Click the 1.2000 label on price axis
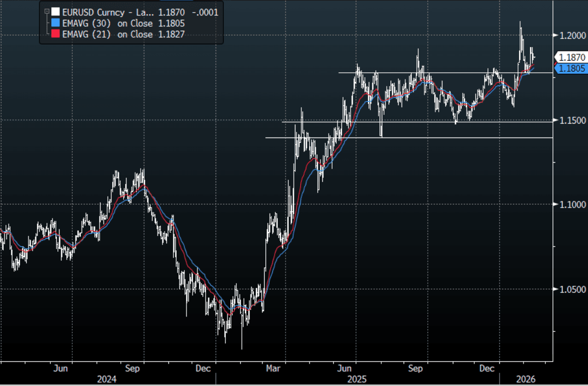588x386 pixels. tap(572, 36)
